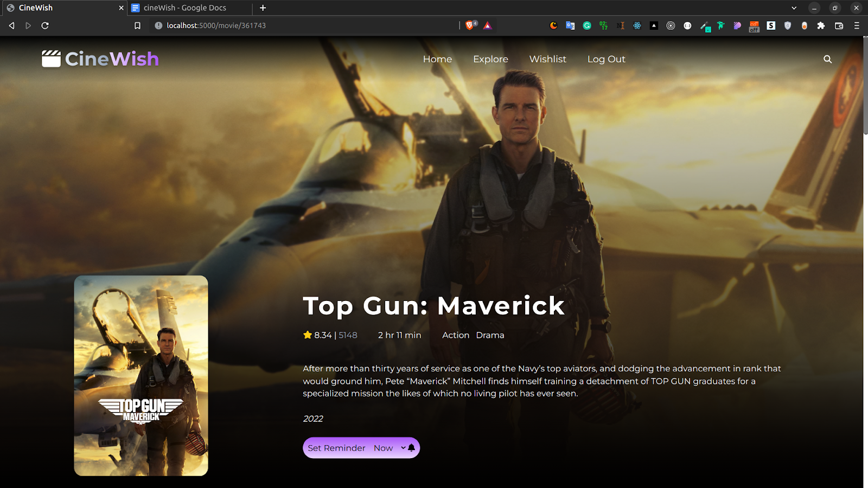Open Brave Shields lion icon
Image resolution: width=868 pixels, height=488 pixels.
[x=470, y=25]
